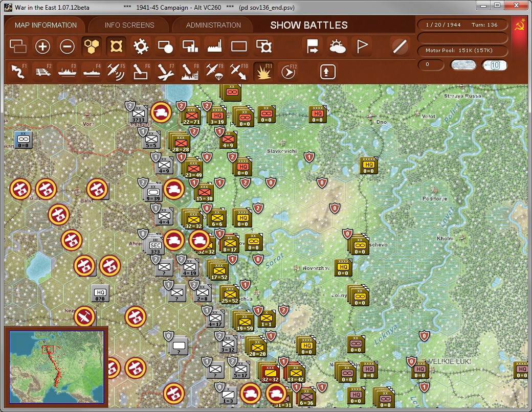
Task: Click the tank battle marker beside 3?13 unit
Action: [161, 112]
